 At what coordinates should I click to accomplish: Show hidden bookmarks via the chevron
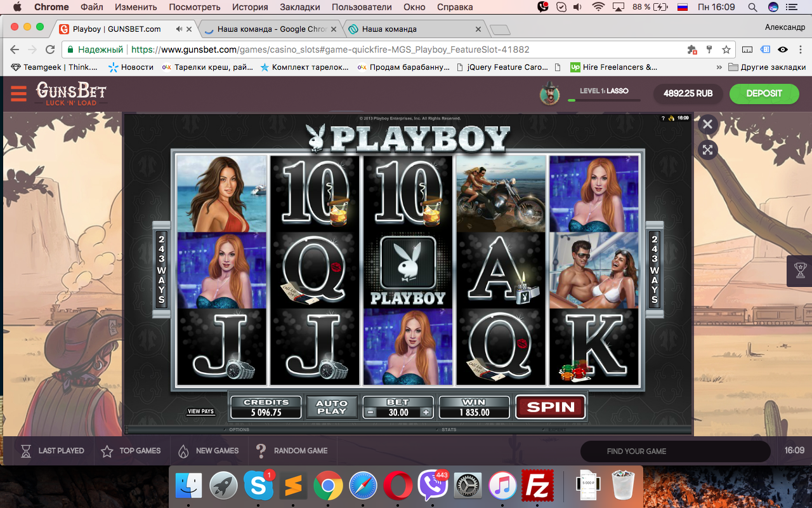tap(719, 67)
